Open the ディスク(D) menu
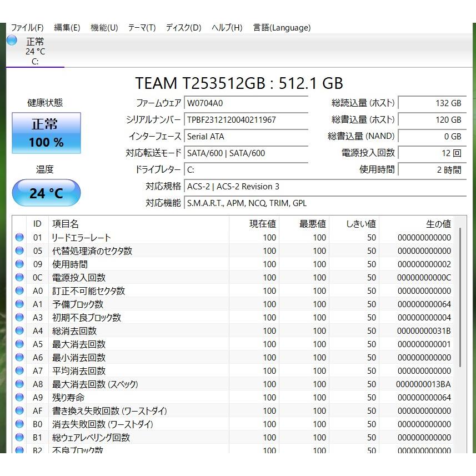This screenshot has height=476, width=476. click(x=183, y=28)
